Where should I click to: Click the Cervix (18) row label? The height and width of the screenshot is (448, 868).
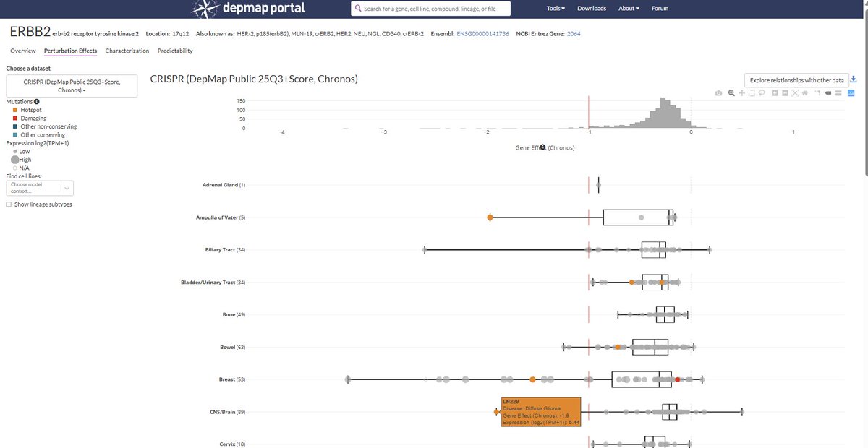coord(232,444)
